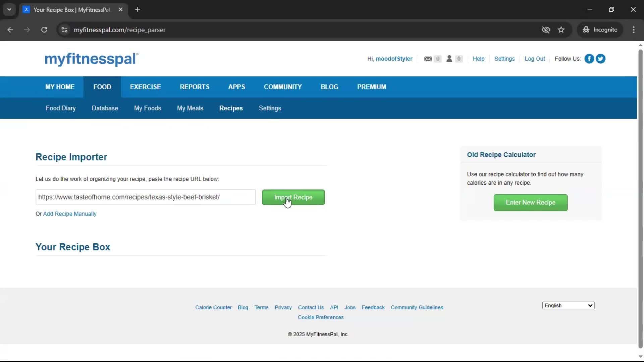The width and height of the screenshot is (644, 362).
Task: Open the Cookie Preferences footer link
Action: coord(321,317)
